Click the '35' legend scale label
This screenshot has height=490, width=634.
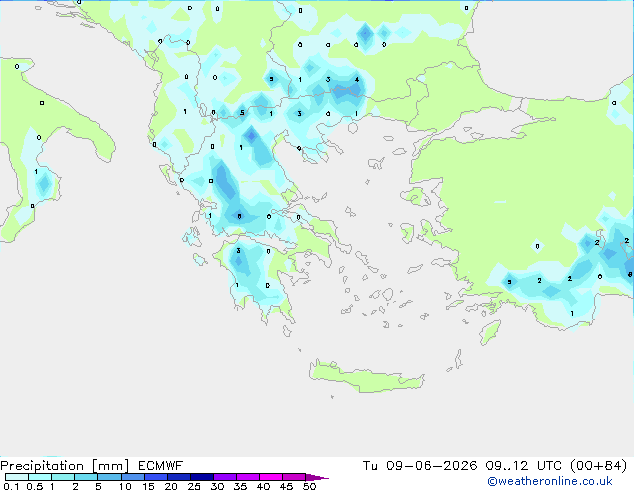tap(240, 486)
